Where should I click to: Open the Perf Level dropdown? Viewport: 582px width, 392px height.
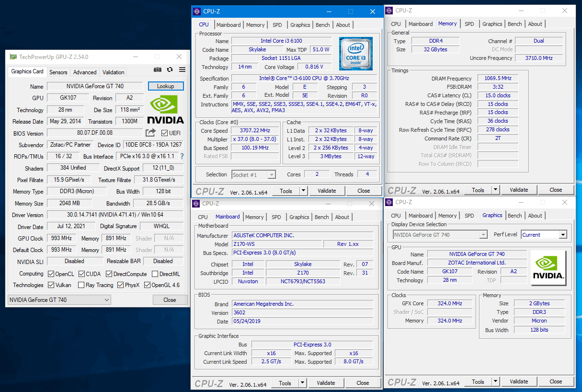(544, 235)
